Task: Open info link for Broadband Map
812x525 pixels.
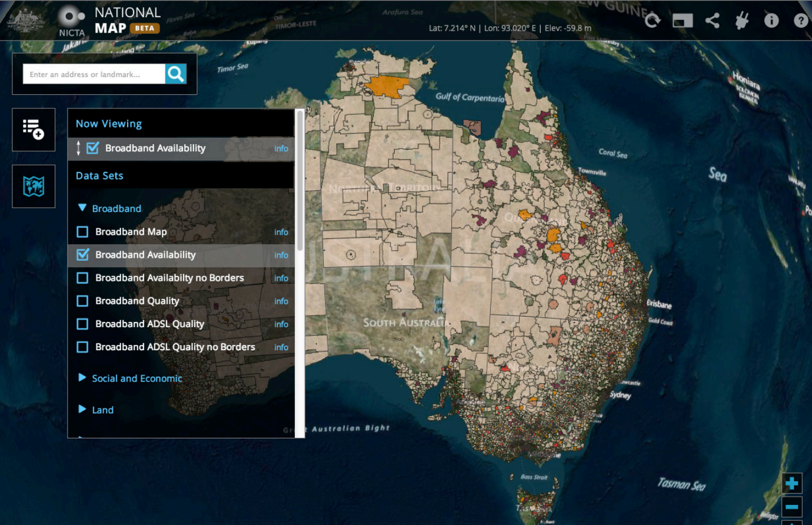Action: coord(281,232)
